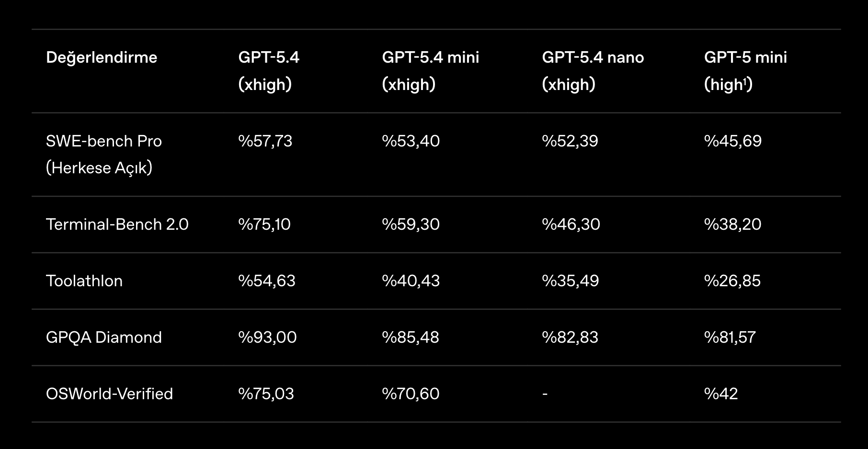868x449 pixels.
Task: Select the Toolathlon row label
Action: click(84, 281)
